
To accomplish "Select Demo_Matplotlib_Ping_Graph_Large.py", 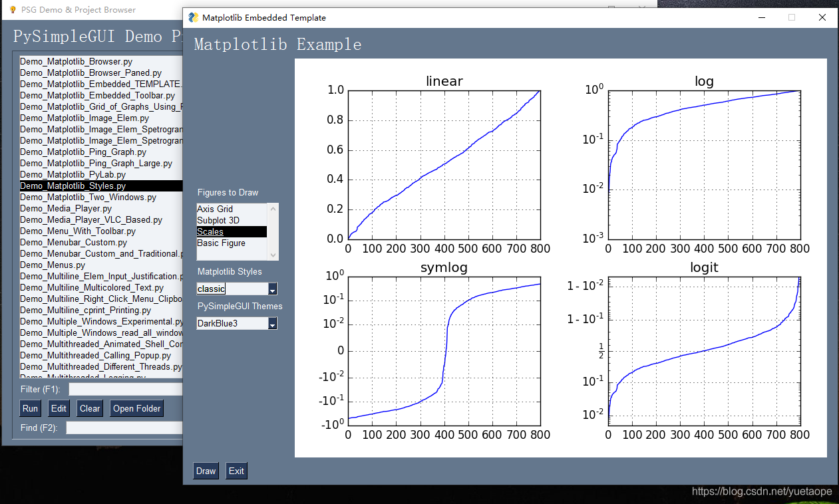I will tap(101, 163).
